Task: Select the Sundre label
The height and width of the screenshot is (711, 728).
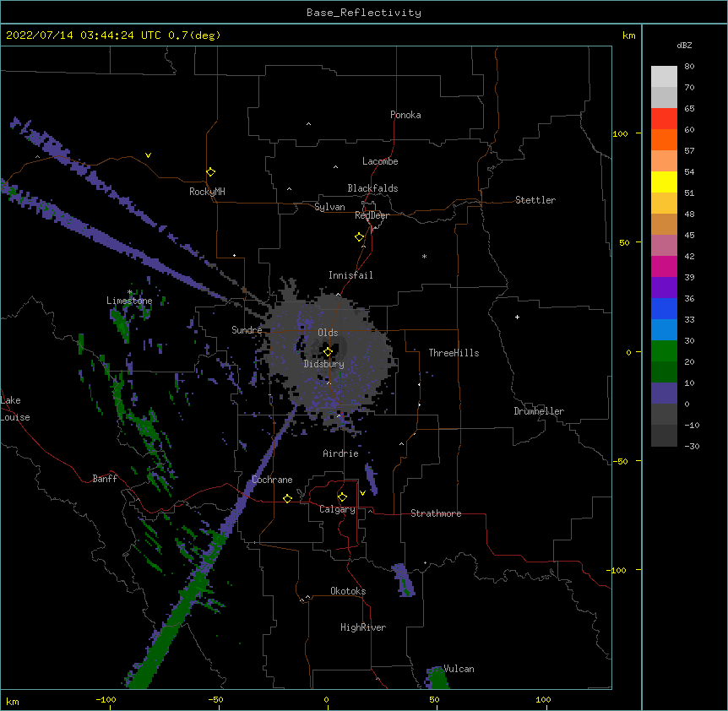Action: pos(247,330)
